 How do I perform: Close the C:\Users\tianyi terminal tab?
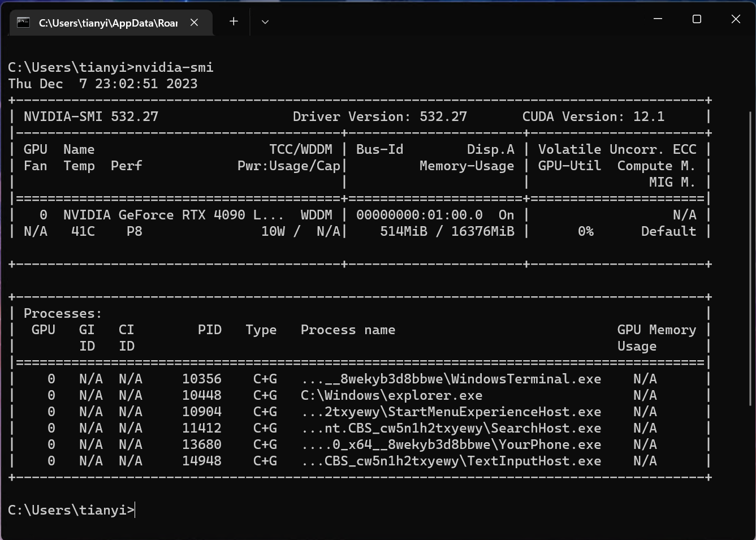[x=194, y=23]
